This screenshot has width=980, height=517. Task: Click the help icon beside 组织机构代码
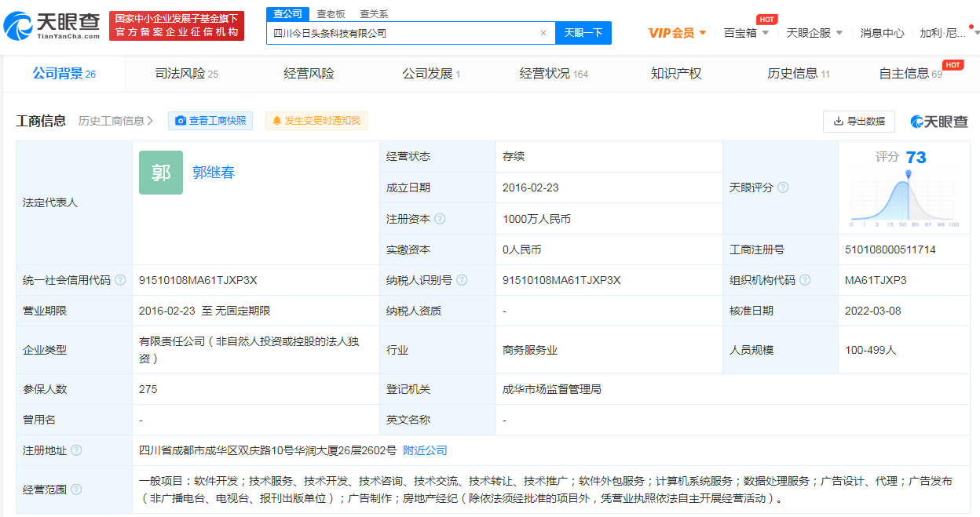pyautogui.click(x=805, y=280)
